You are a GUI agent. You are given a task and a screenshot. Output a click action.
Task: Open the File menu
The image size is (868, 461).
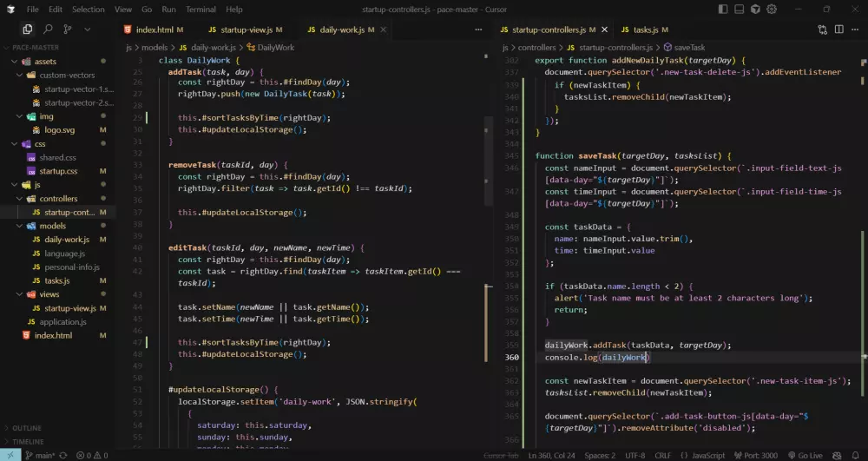pos(33,10)
